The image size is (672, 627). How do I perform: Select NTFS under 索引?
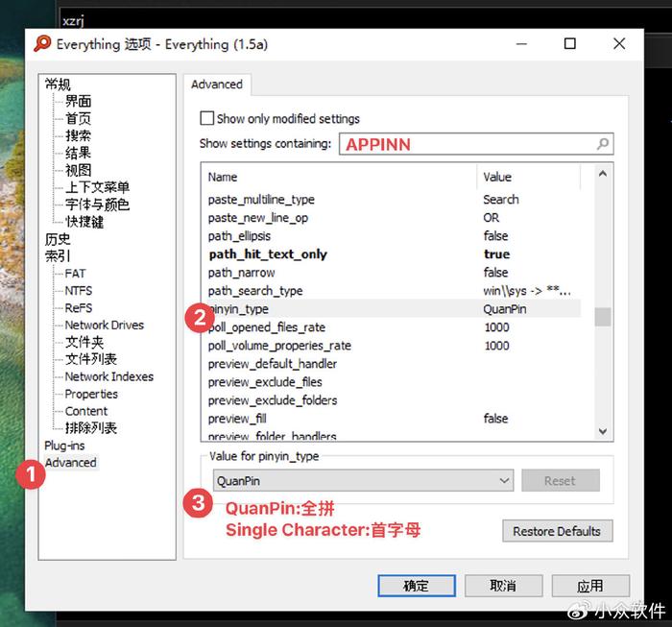tap(79, 291)
